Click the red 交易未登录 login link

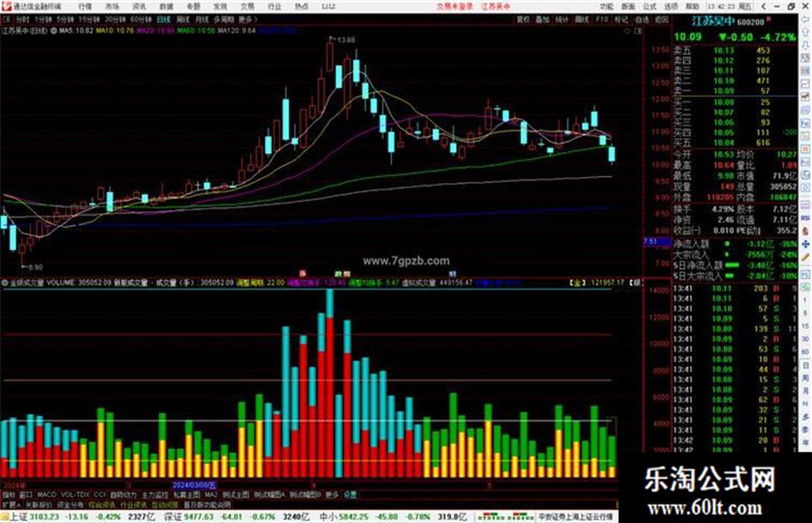pyautogui.click(x=455, y=7)
